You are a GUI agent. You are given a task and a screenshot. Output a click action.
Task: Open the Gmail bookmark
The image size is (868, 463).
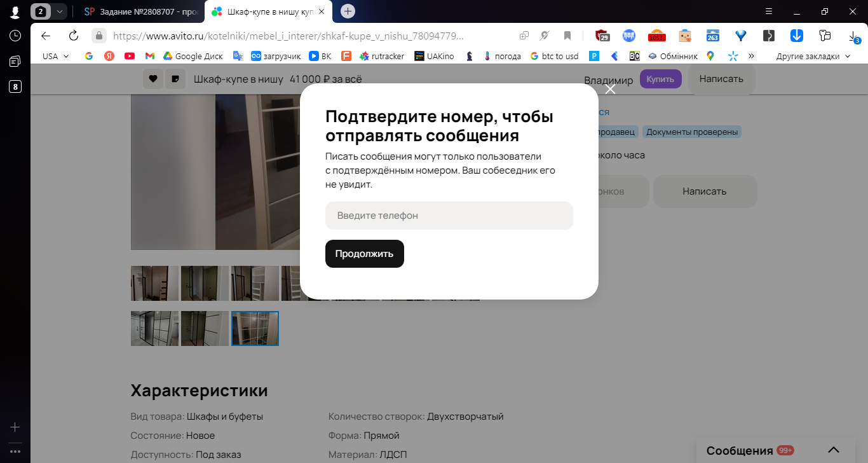(150, 56)
